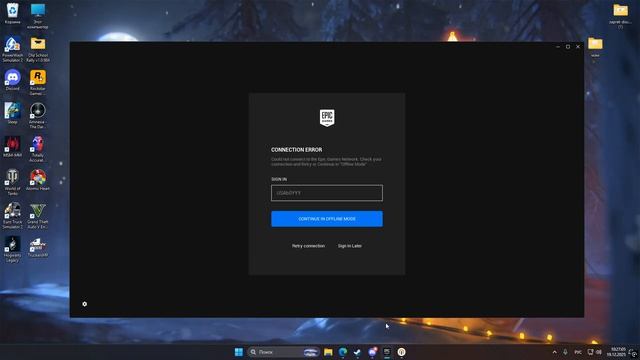Open This PC desktop icon
This screenshot has height=360, width=640.
coord(38,16)
